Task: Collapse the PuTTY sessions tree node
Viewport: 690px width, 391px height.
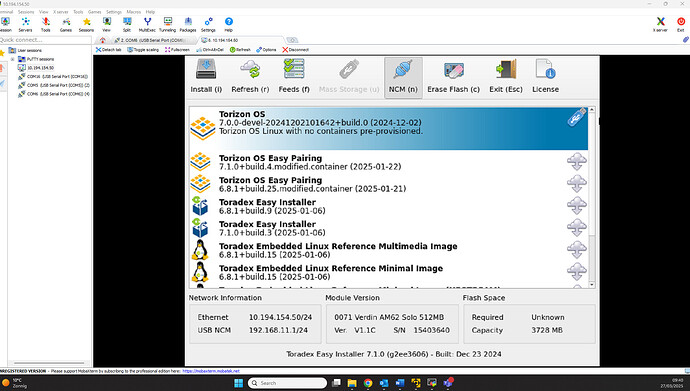Action: (12, 59)
